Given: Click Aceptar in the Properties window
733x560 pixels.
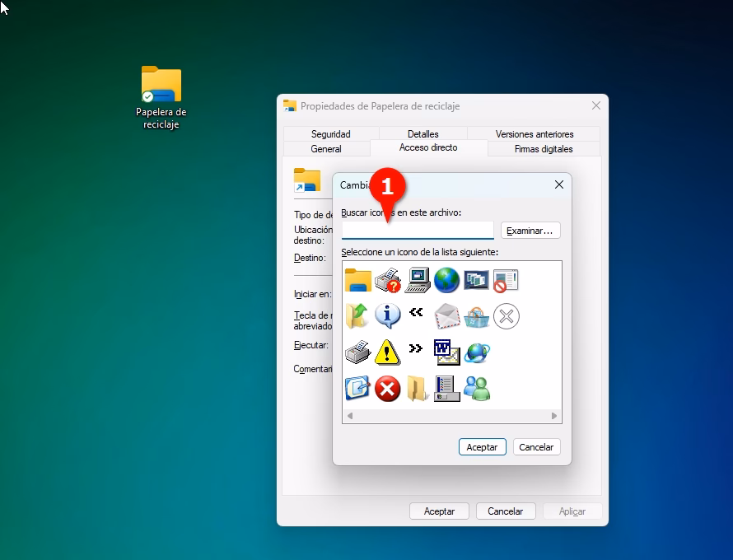Looking at the screenshot, I should click(439, 511).
